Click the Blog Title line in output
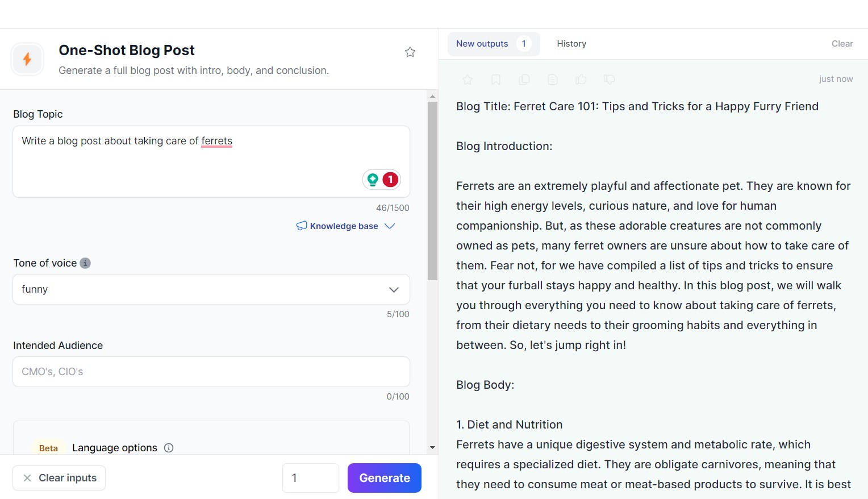Screen dimensions: 868x499 click(637, 106)
